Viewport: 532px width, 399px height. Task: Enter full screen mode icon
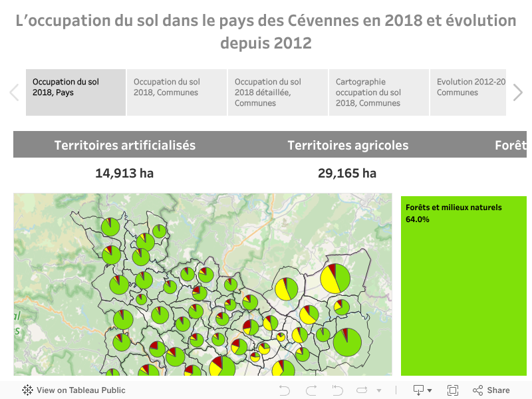point(453,390)
